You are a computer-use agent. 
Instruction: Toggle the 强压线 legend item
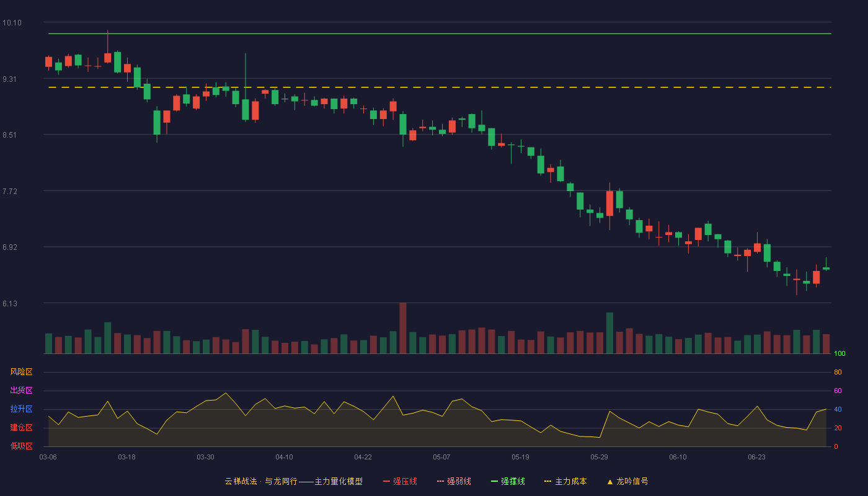pyautogui.click(x=400, y=481)
